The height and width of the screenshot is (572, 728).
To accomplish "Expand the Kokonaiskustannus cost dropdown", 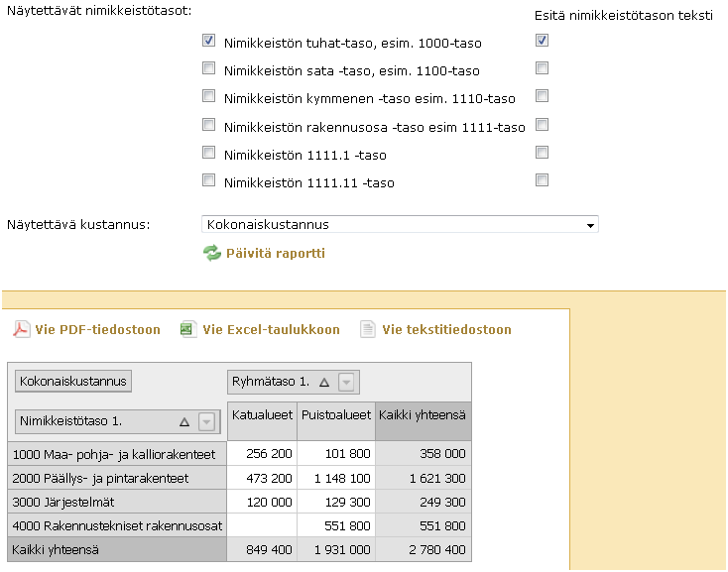I will (591, 225).
